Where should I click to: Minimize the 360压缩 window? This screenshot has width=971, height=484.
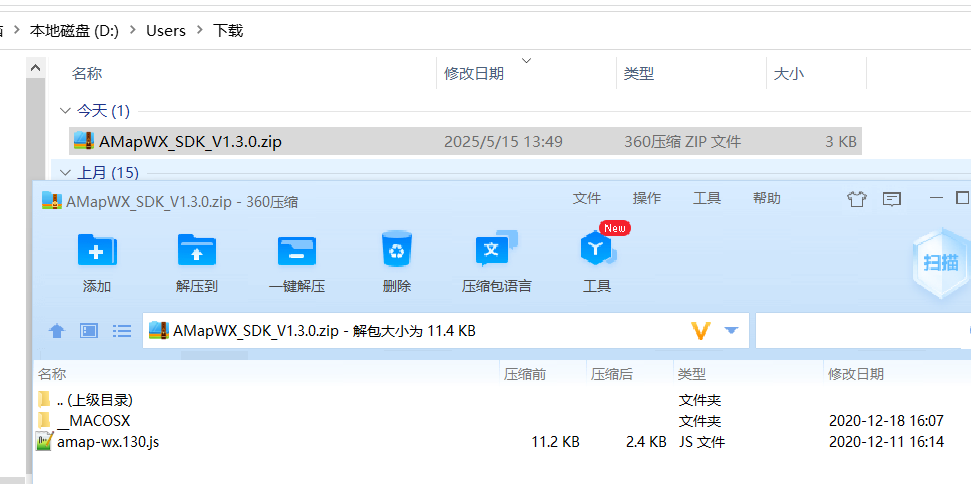click(936, 198)
